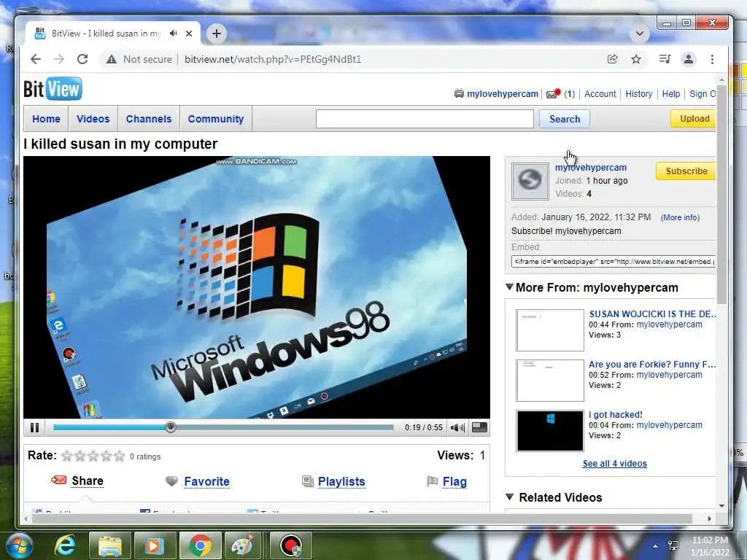747x560 pixels.
Task: Open Are you are Forkie video
Action: [652, 365]
